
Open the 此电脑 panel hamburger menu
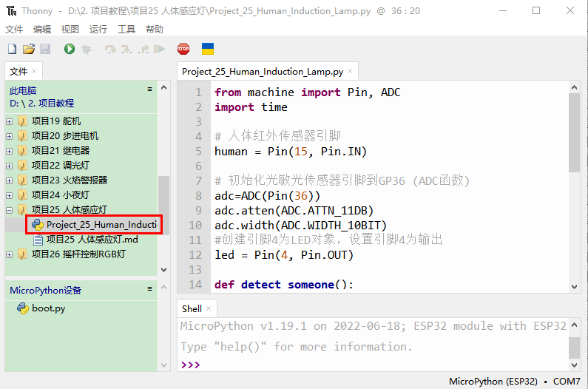tap(149, 89)
